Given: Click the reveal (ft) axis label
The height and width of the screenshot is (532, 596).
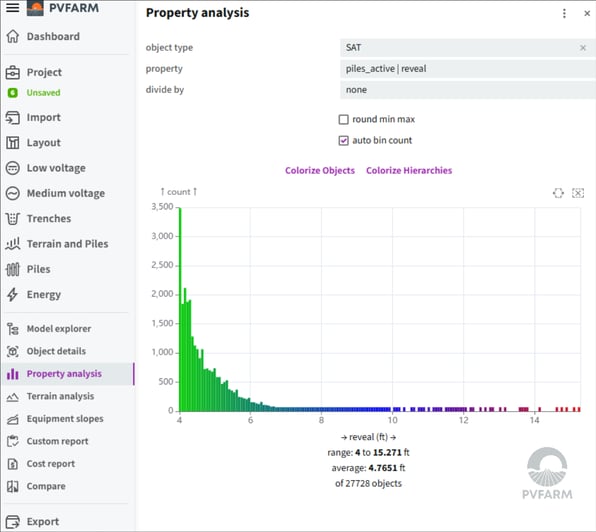Looking at the screenshot, I should [368, 437].
